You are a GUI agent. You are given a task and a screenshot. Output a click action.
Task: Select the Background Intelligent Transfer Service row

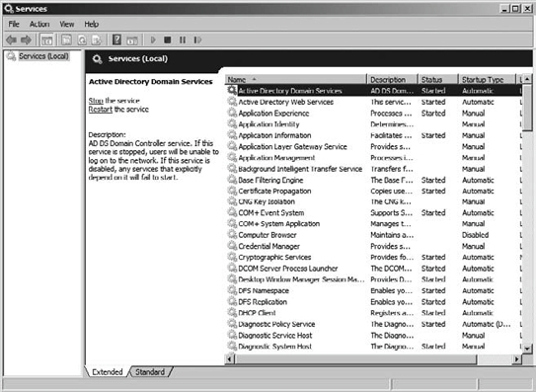[373, 169]
